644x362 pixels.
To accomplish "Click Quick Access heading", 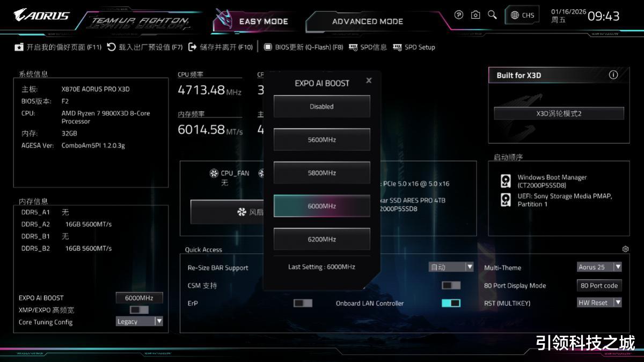I will (x=203, y=249).
